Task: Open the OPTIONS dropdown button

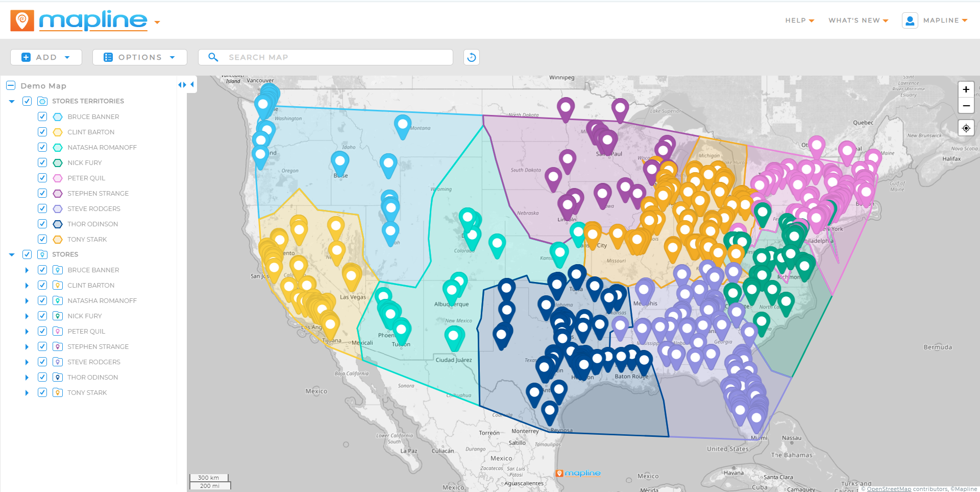Action: coord(139,57)
